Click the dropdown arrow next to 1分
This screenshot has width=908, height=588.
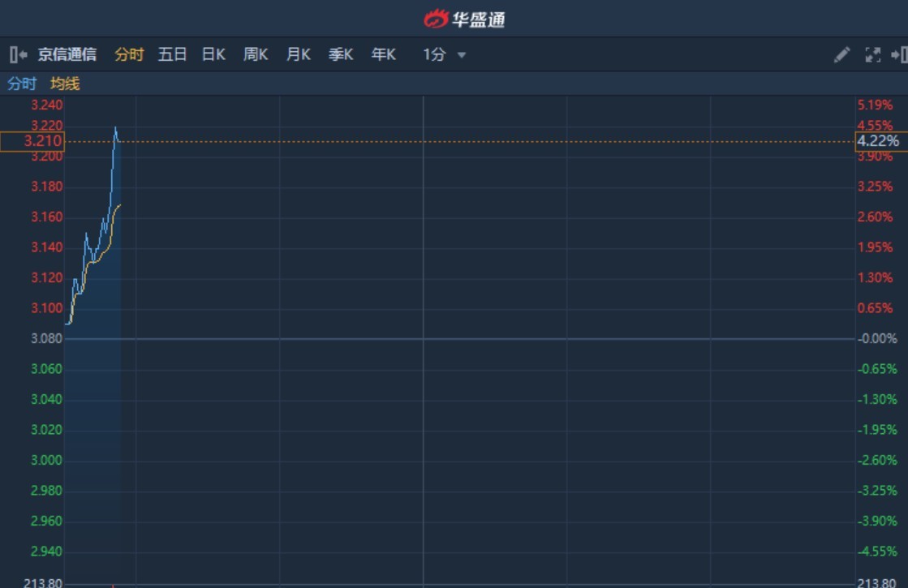462,55
